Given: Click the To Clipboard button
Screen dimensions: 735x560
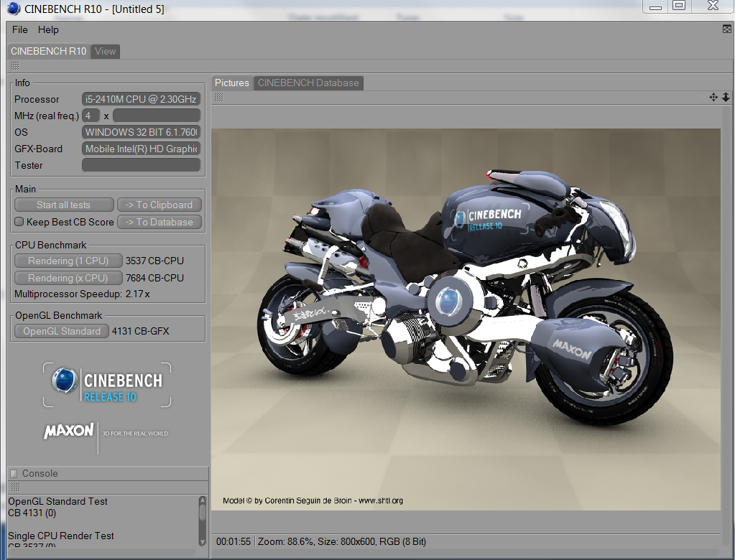Looking at the screenshot, I should point(160,205).
